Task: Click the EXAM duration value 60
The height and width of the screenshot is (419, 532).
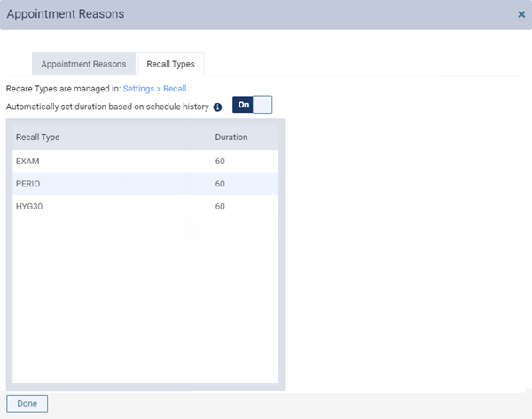Action: [220, 161]
